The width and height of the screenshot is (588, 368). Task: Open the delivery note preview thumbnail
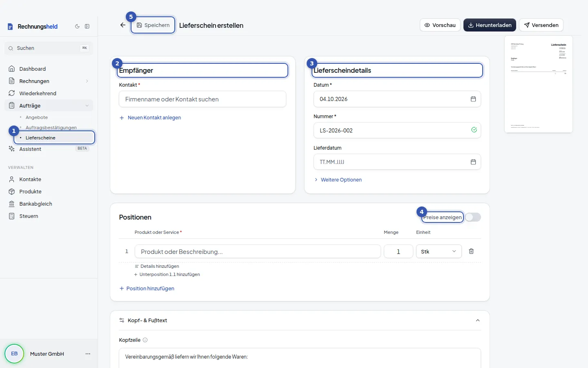pyautogui.click(x=539, y=84)
